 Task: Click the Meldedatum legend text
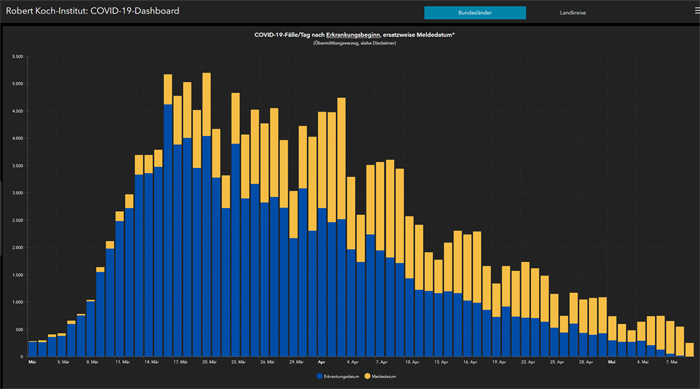[384, 376]
